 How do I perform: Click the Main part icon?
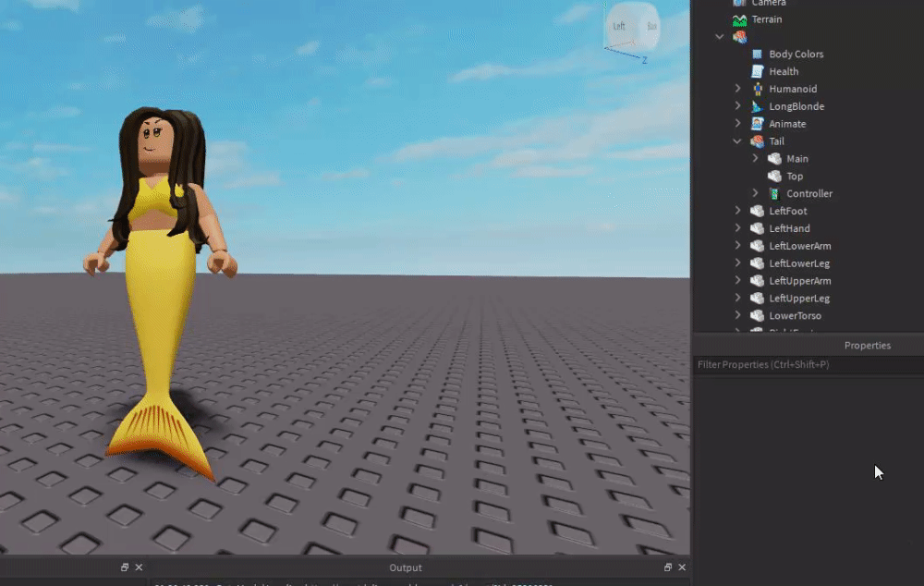pyautogui.click(x=775, y=159)
